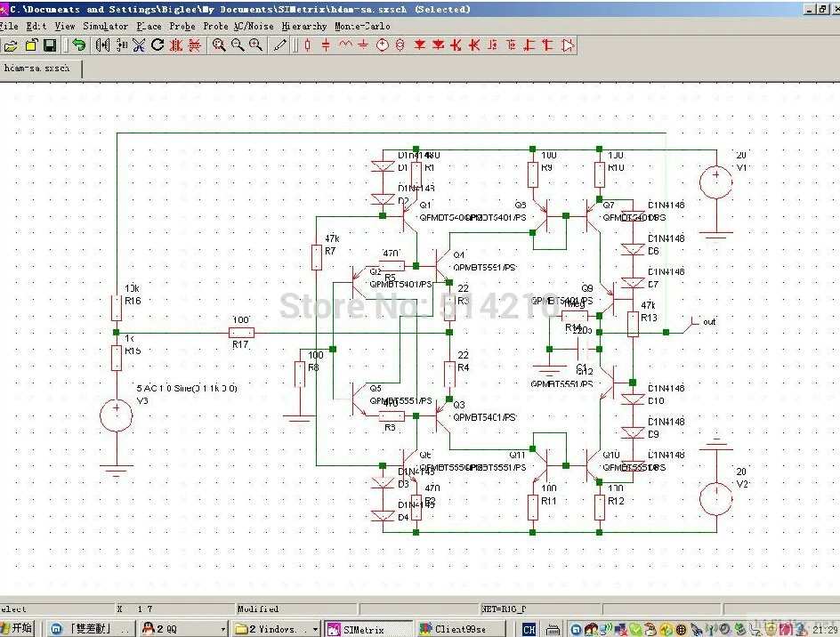Click the folder-with-lock toolbar icon
This screenshot has height=637, width=840.
pos(31,45)
